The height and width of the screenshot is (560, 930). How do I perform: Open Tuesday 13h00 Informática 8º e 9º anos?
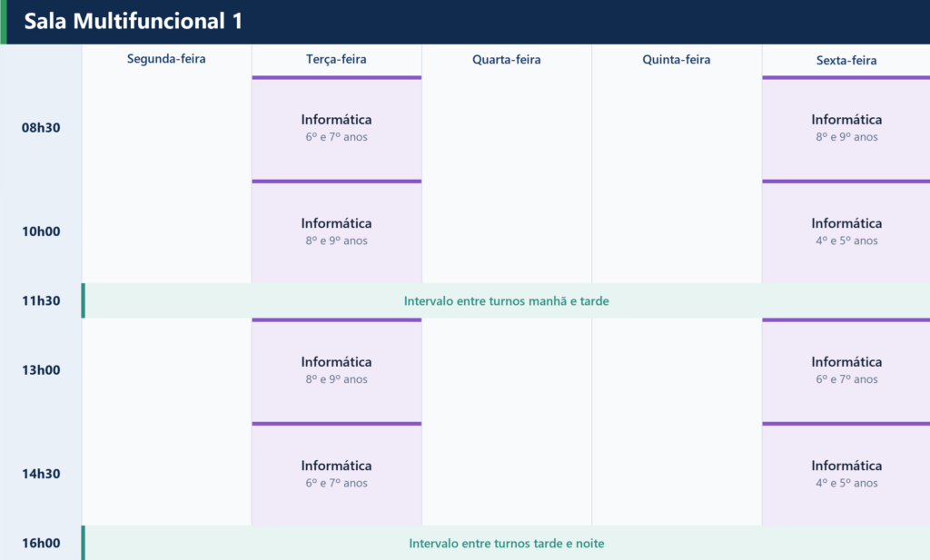click(336, 369)
